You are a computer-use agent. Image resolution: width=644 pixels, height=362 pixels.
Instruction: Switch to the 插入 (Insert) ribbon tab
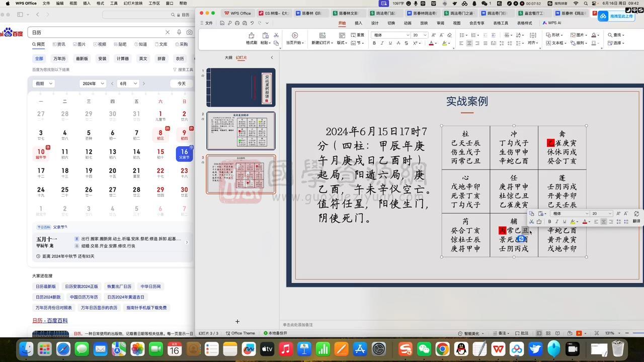click(x=358, y=23)
